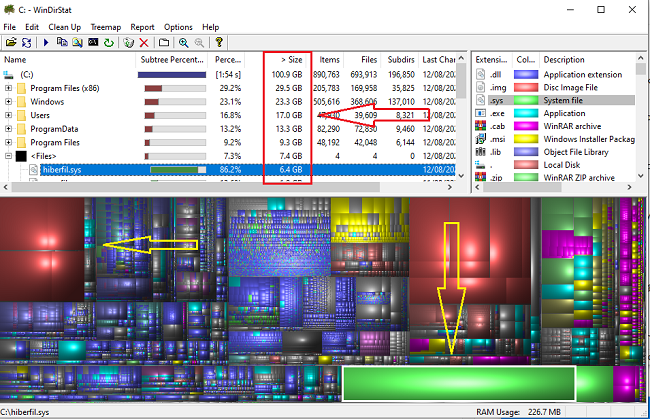Screen dimensions: 650x419
Task: Click the hiberfil.sys file icon in tree
Action: (x=34, y=170)
